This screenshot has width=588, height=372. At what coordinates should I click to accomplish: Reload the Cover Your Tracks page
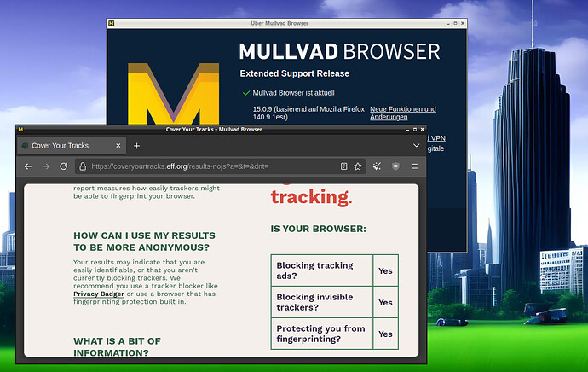[64, 166]
